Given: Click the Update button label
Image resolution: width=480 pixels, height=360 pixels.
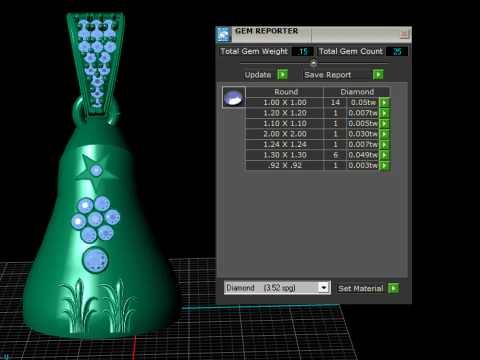Looking at the screenshot, I should point(258,75).
